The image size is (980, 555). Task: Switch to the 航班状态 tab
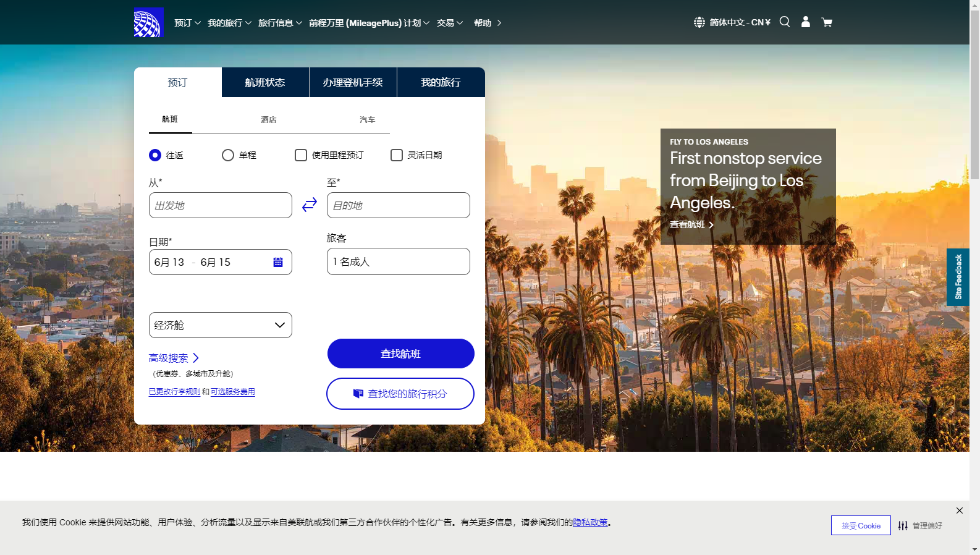coord(265,82)
